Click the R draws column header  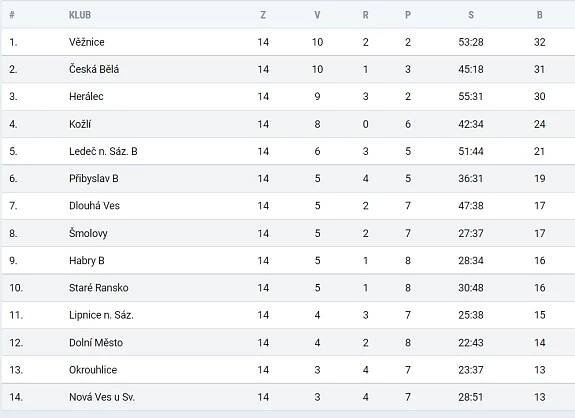click(x=365, y=15)
